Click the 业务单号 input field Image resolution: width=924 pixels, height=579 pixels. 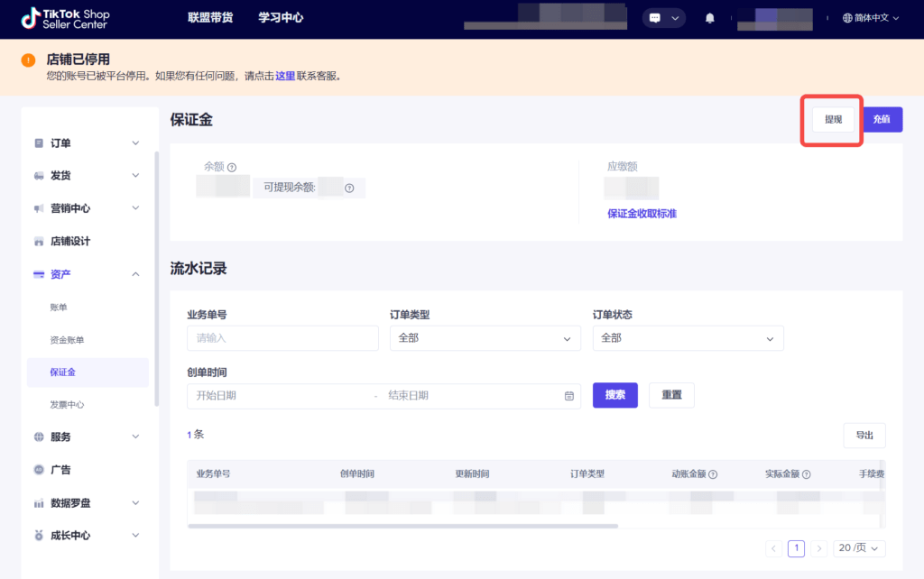pyautogui.click(x=282, y=337)
